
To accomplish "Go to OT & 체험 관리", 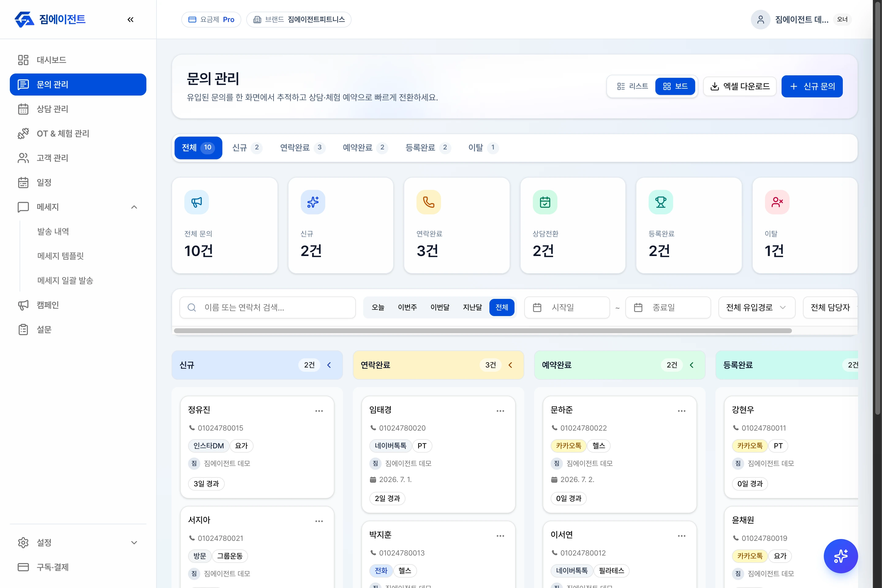I will pyautogui.click(x=78, y=134).
